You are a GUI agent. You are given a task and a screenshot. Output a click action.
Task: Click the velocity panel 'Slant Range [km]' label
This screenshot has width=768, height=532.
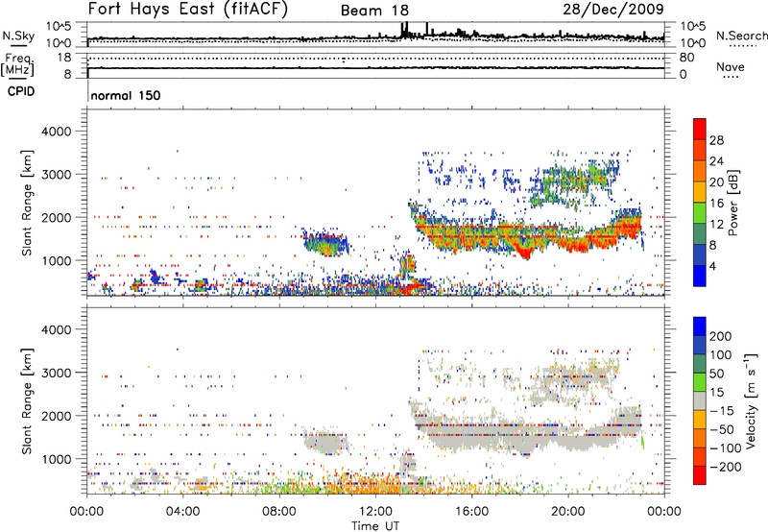pyautogui.click(x=27, y=400)
